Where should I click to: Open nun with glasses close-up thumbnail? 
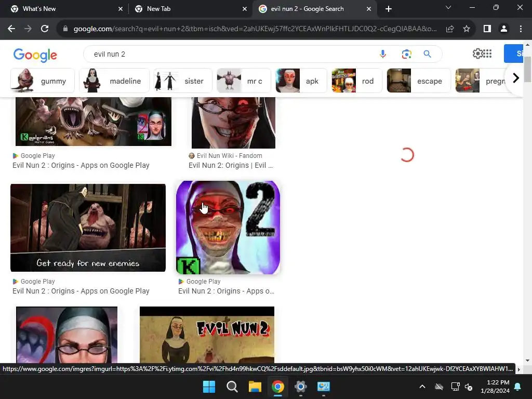pos(67,335)
